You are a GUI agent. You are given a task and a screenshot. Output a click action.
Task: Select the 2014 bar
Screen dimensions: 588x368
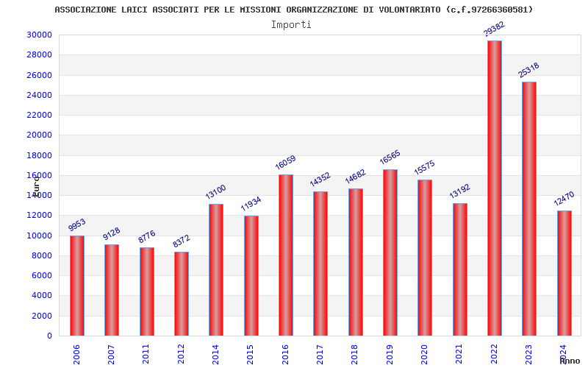[x=216, y=270]
